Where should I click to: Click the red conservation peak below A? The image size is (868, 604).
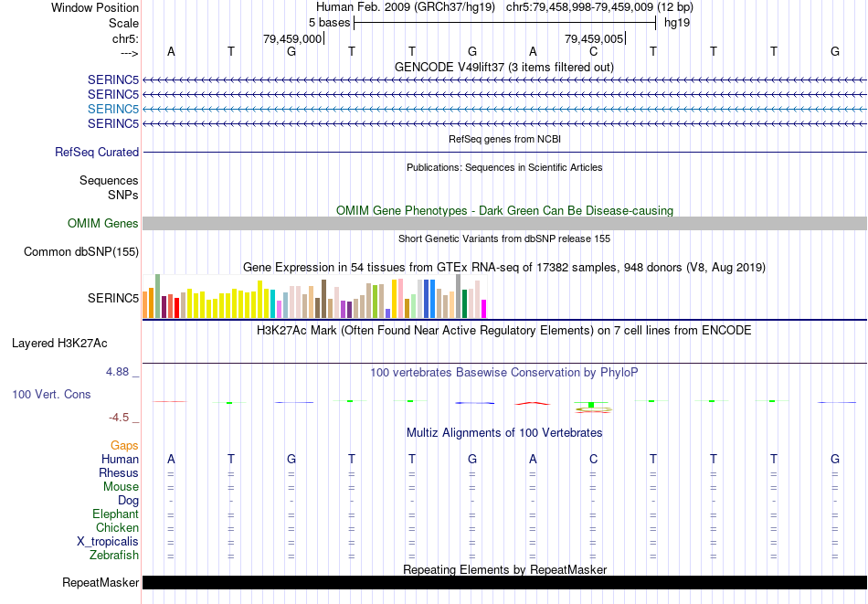tap(533, 404)
